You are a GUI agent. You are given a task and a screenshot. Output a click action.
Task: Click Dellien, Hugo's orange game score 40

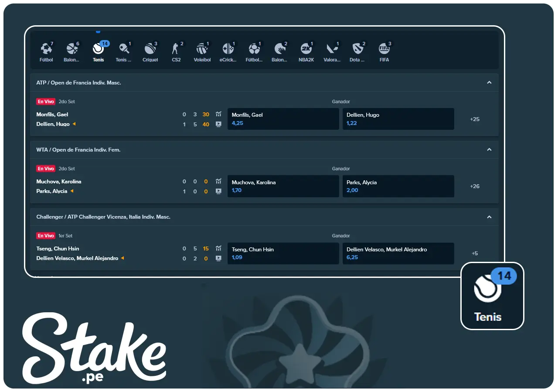206,124
